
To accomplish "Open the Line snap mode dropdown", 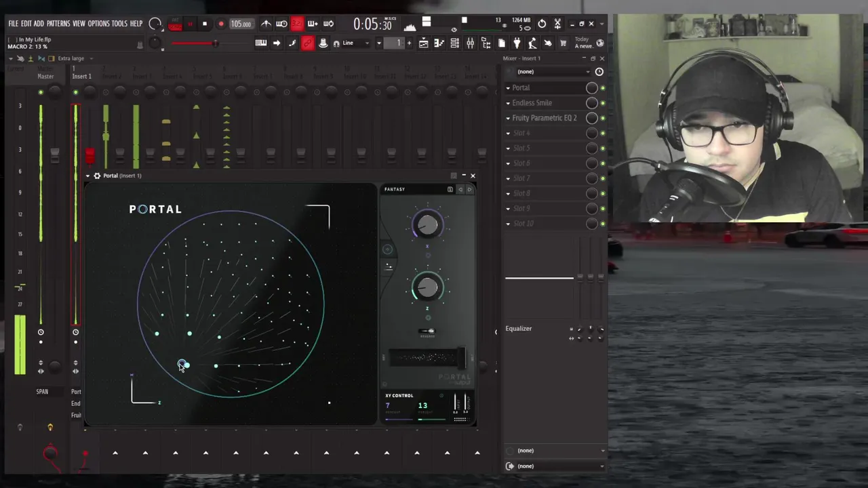I will [357, 43].
